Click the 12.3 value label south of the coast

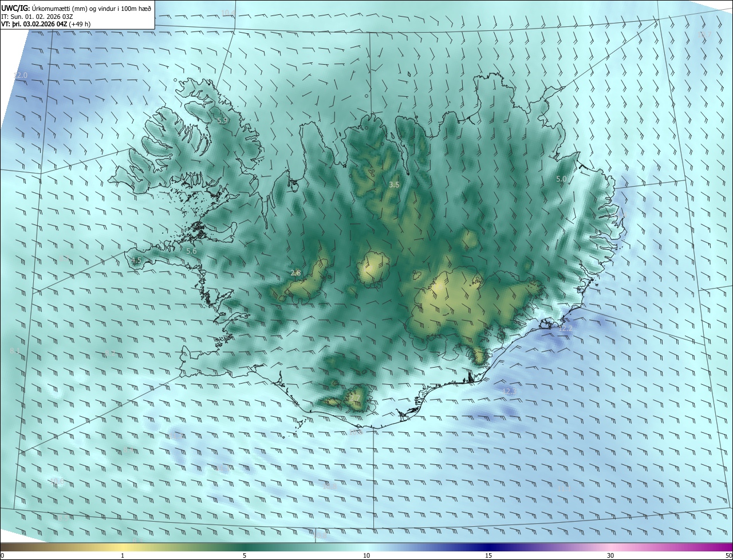pyautogui.click(x=509, y=392)
